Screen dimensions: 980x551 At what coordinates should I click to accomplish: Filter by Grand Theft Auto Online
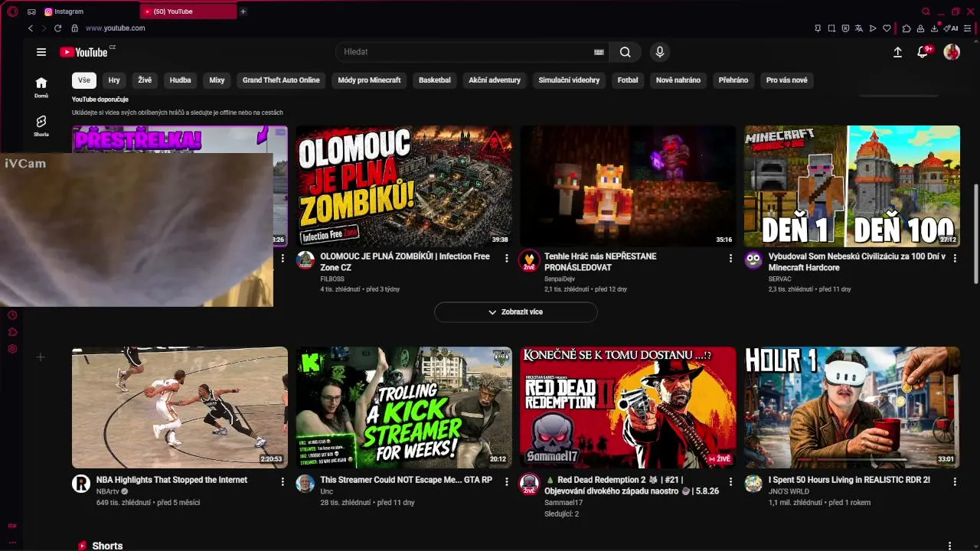(x=281, y=80)
